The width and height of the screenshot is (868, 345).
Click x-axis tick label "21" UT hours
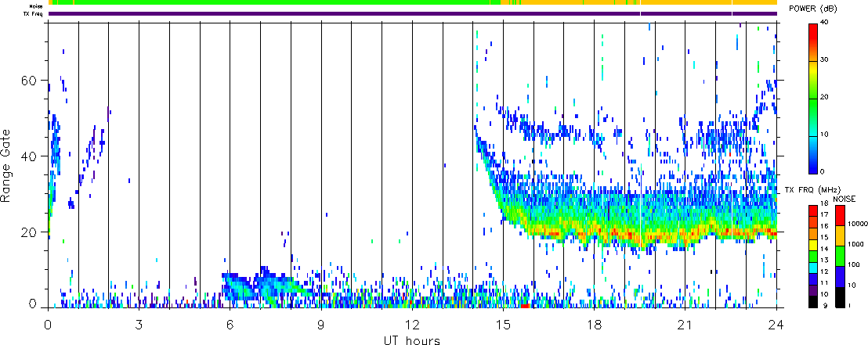click(x=685, y=324)
